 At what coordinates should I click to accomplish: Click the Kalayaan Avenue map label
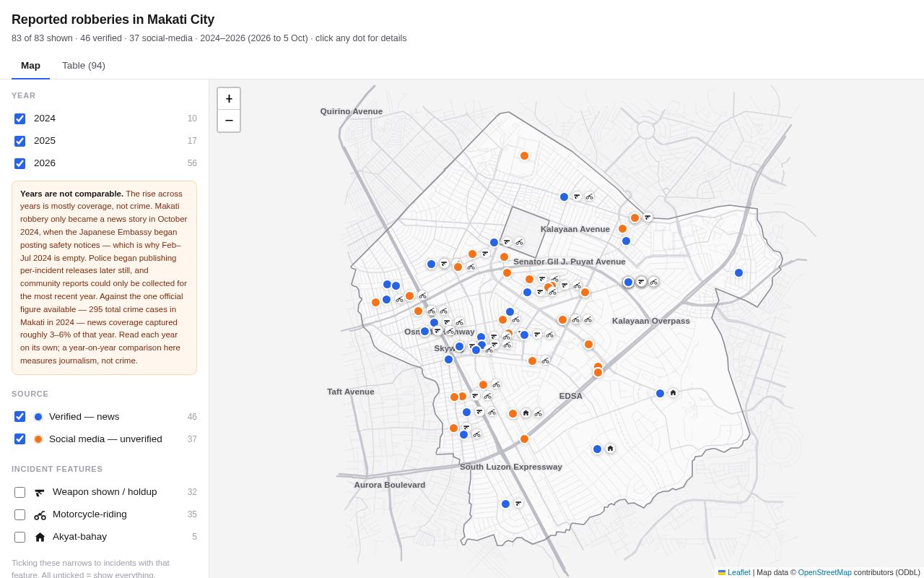point(575,229)
